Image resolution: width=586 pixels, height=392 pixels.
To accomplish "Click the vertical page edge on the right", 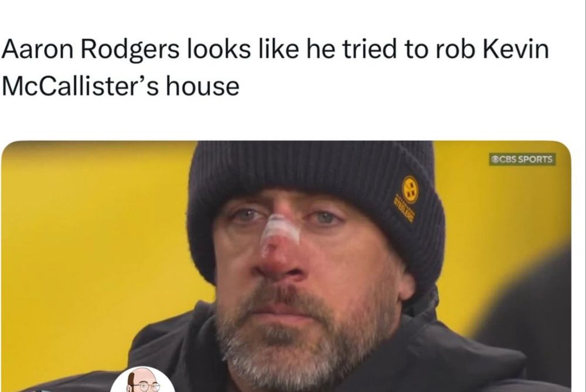I will 584,196.
